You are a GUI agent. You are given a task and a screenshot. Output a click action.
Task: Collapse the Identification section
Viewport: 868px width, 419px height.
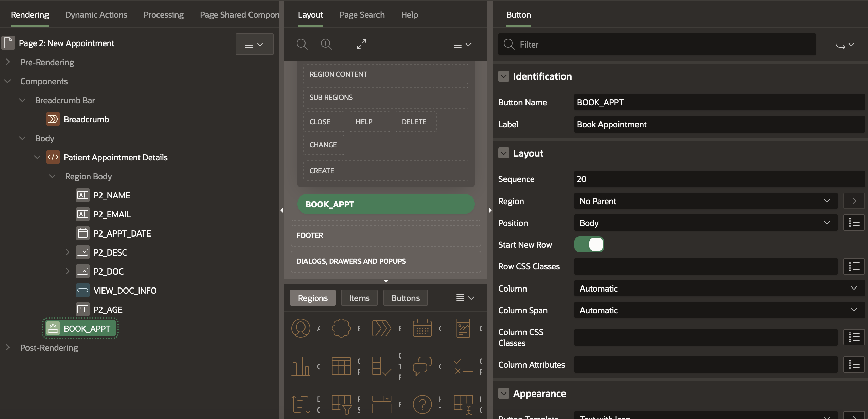pyautogui.click(x=504, y=76)
